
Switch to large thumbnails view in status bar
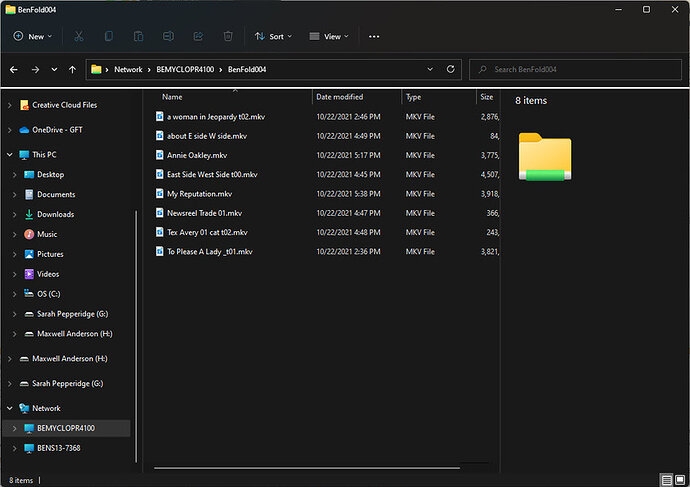[x=680, y=480]
